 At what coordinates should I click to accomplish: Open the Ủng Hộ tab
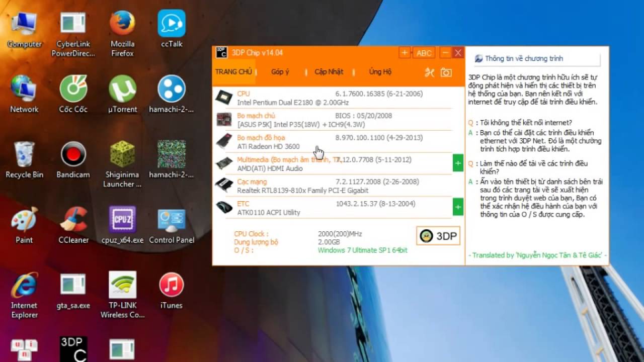coord(380,71)
